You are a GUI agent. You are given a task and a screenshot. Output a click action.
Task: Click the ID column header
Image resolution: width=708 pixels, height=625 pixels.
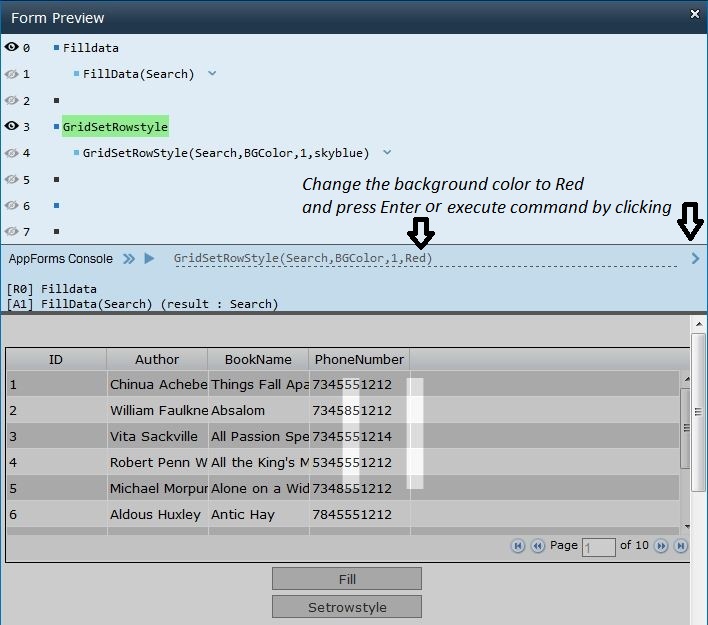[56, 359]
